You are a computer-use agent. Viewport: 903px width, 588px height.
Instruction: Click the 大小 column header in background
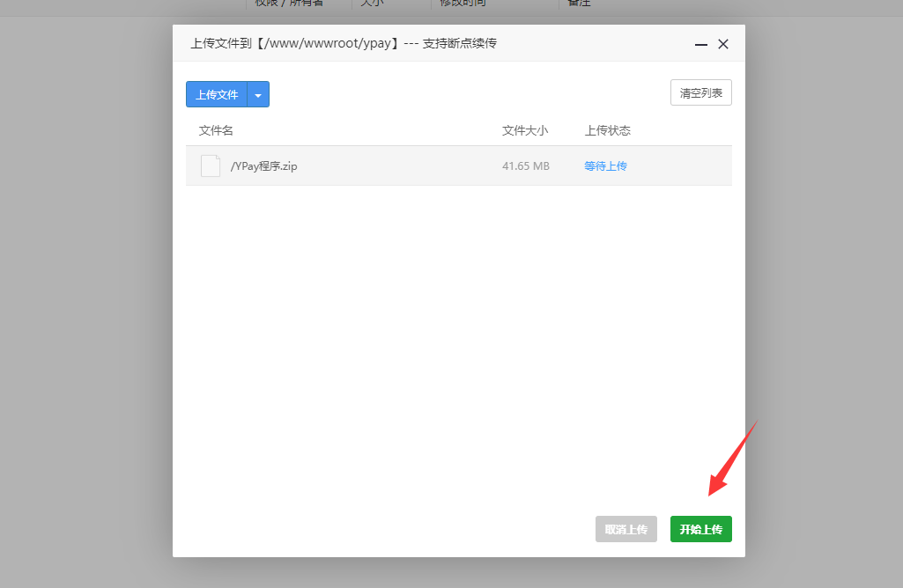[372, 4]
